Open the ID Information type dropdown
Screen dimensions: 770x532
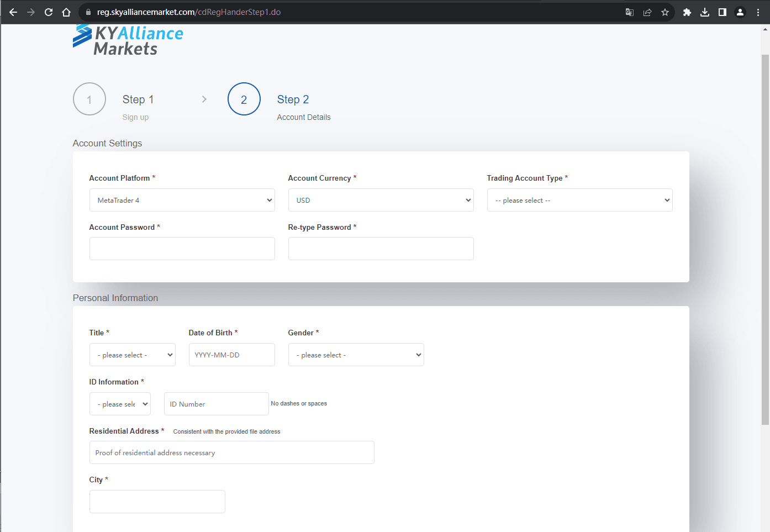click(x=120, y=404)
